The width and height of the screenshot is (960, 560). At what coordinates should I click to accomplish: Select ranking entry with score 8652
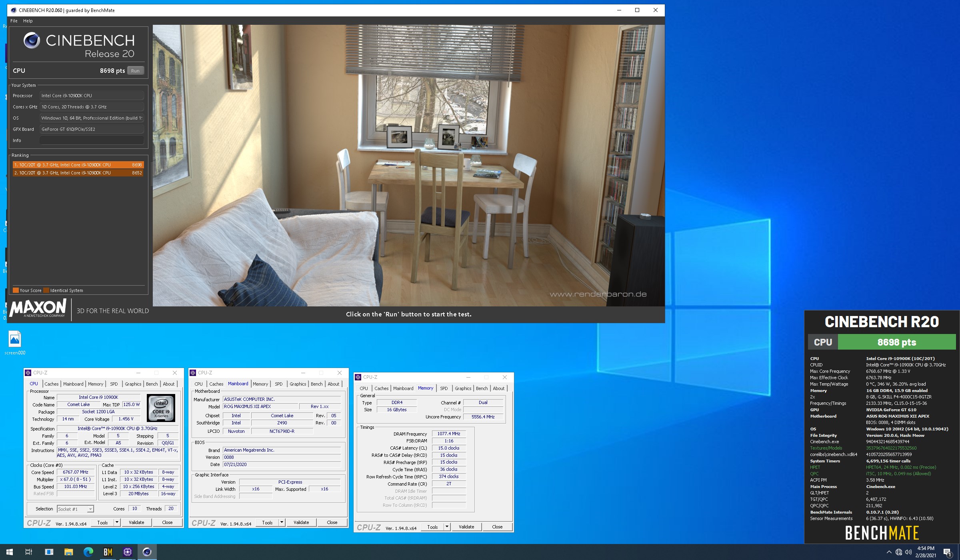[78, 173]
